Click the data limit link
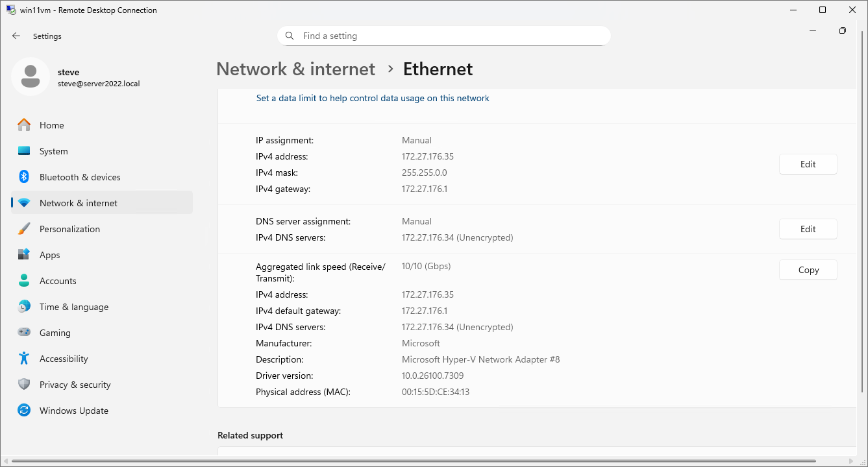This screenshot has height=467, width=868. click(x=373, y=99)
